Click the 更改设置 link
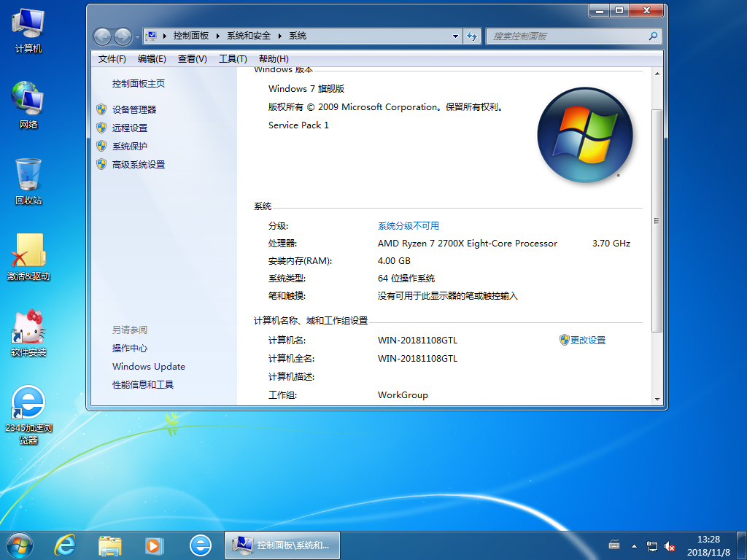The width and height of the screenshot is (747, 560). (588, 340)
